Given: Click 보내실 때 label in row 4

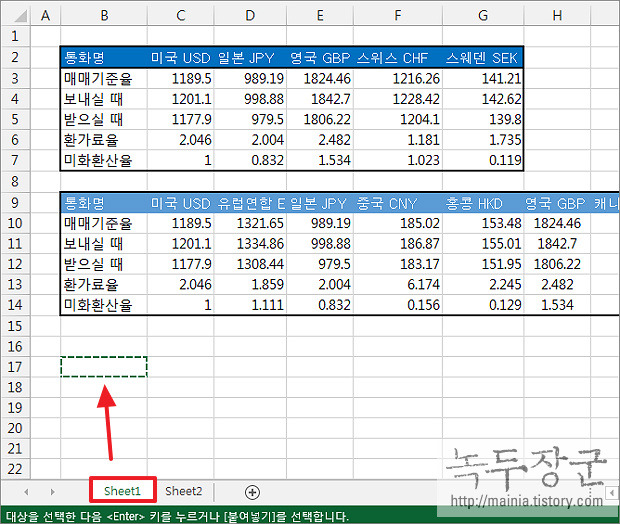Looking at the screenshot, I should click(104, 99).
